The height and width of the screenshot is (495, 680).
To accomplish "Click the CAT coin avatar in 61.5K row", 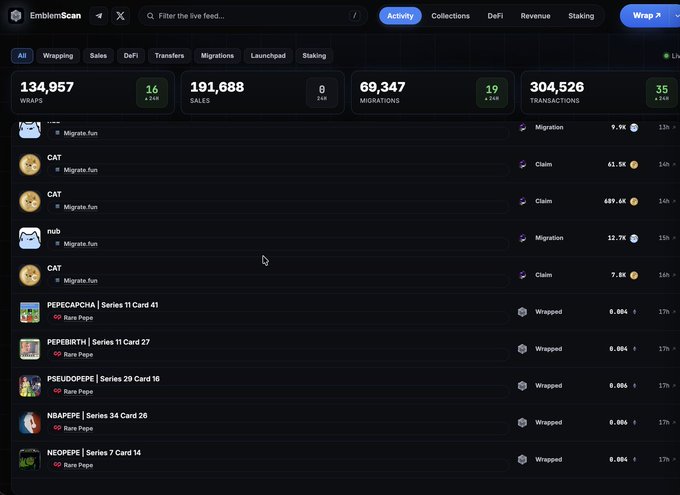I will tap(30, 164).
